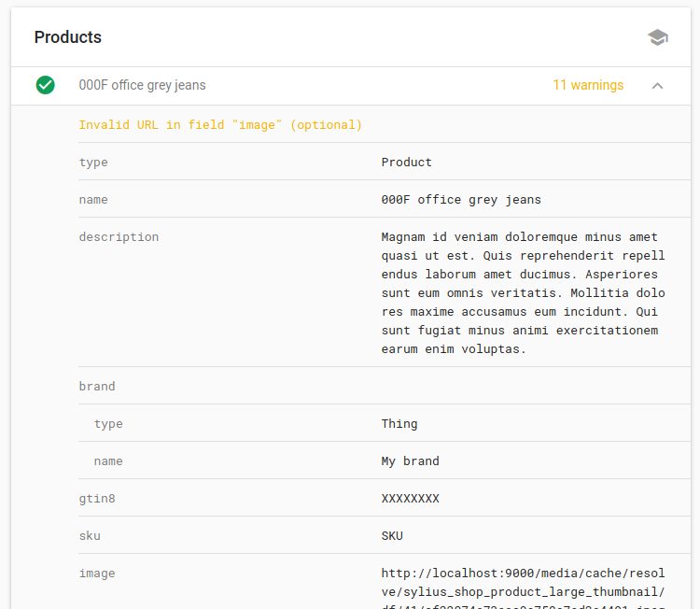The width and height of the screenshot is (700, 609).
Task: Open the 11 warnings link
Action: (x=588, y=85)
